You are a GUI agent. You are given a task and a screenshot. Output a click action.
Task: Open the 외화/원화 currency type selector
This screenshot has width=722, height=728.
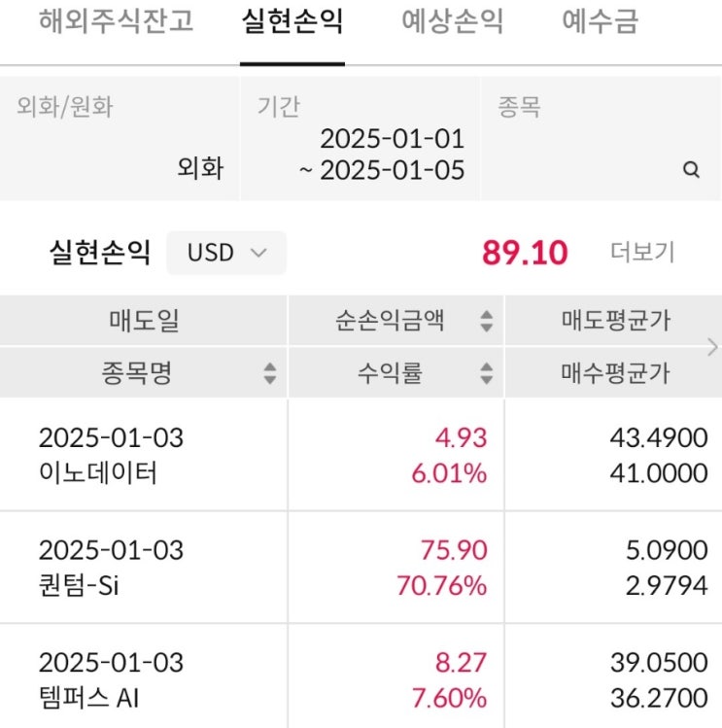120,139
